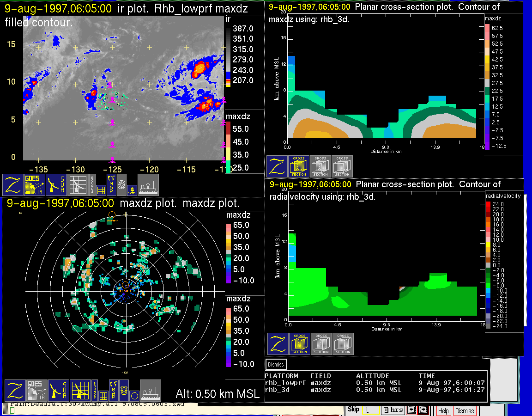Open the hrs units dropdown

[393, 410]
